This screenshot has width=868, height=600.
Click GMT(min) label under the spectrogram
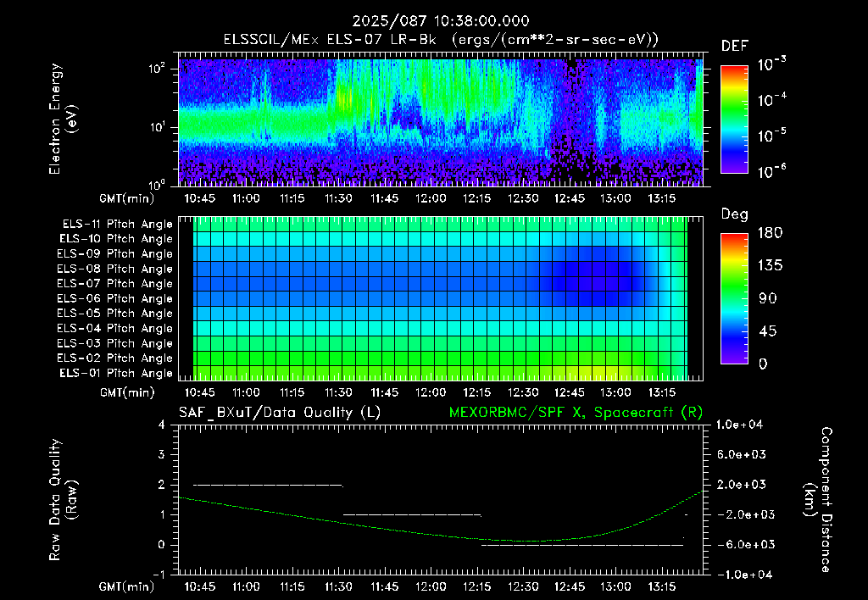tap(127, 198)
